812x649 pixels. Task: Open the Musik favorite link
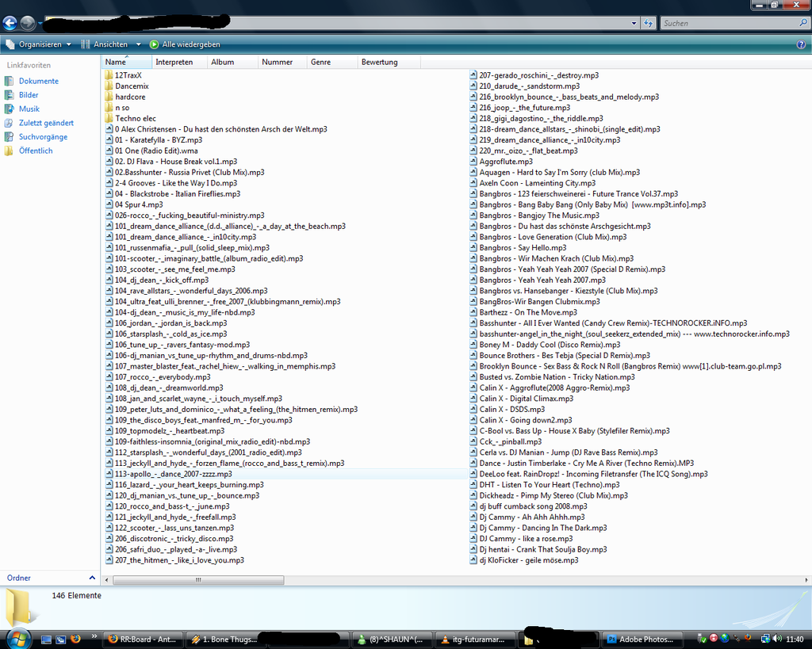click(29, 109)
